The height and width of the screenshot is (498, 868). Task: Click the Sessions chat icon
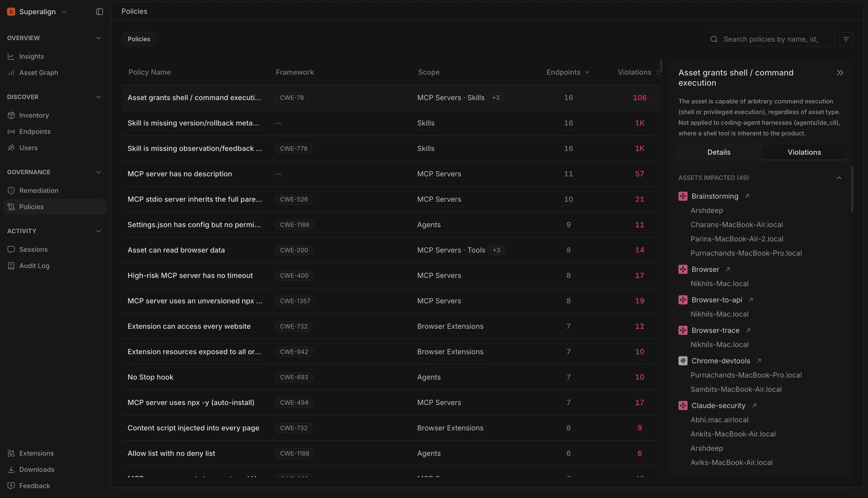[x=11, y=249]
